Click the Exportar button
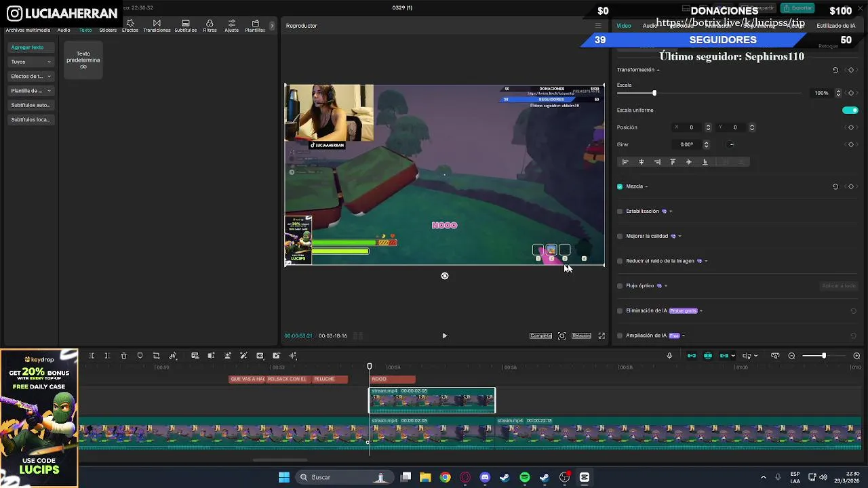This screenshot has height=488, width=868. point(797,8)
